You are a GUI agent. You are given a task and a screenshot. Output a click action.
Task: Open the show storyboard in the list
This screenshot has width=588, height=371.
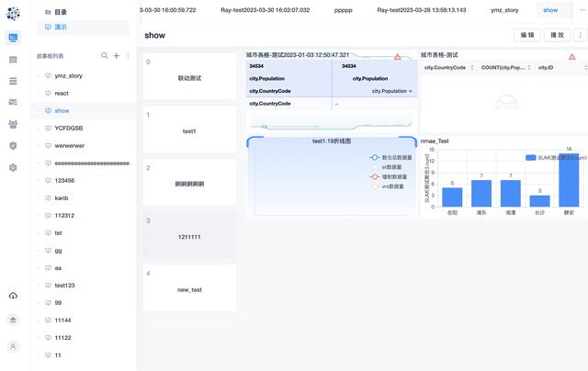point(84,110)
